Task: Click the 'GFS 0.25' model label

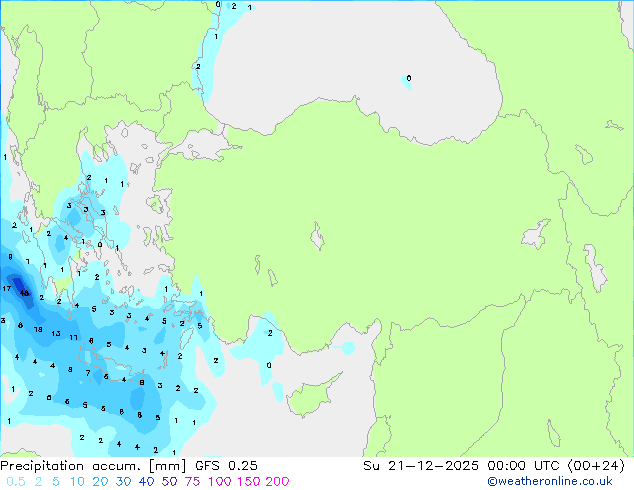Action: (x=226, y=466)
